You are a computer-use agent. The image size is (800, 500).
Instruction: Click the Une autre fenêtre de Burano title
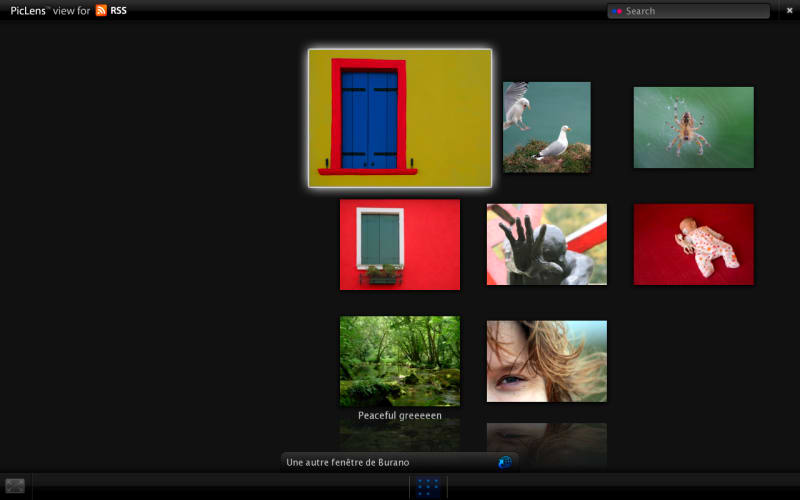pyautogui.click(x=347, y=462)
